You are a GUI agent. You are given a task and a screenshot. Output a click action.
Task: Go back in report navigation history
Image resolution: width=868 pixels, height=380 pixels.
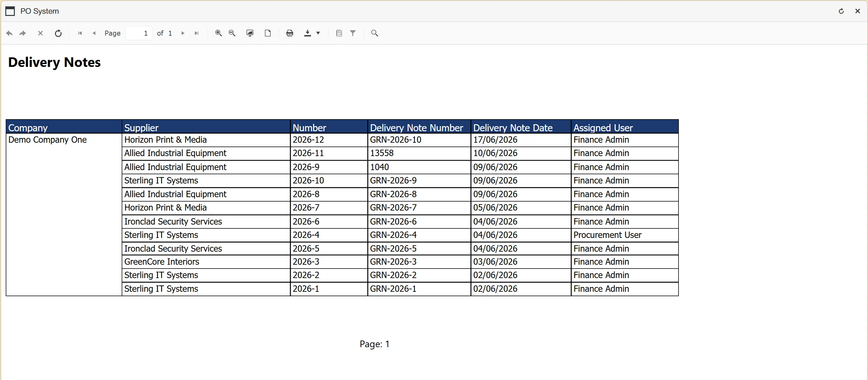[x=10, y=33]
